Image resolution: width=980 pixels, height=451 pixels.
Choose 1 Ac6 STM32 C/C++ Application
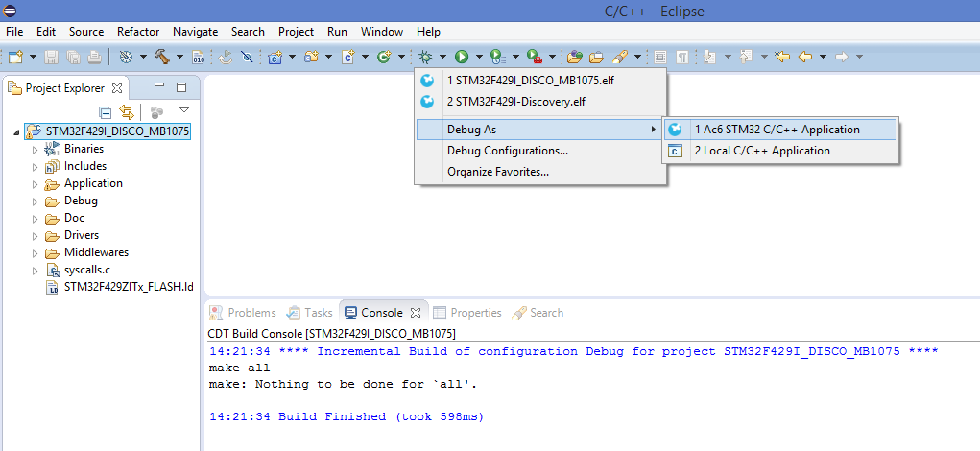pyautogui.click(x=780, y=130)
